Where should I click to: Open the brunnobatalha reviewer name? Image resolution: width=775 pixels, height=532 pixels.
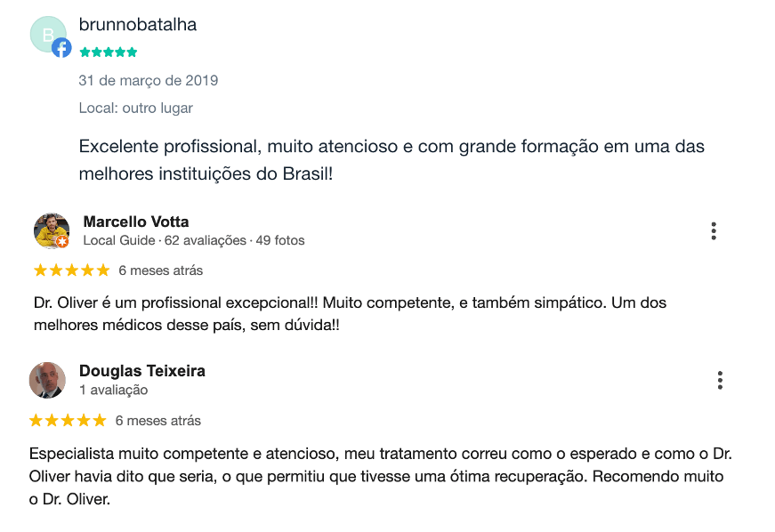(138, 24)
